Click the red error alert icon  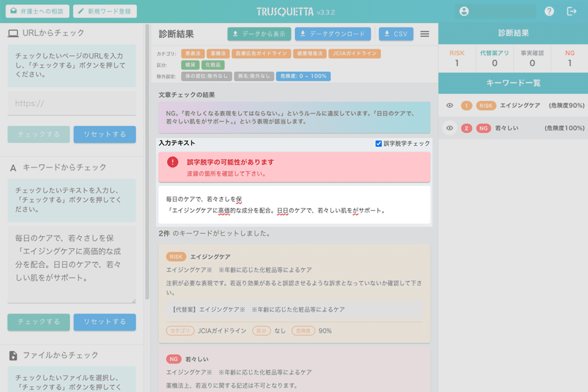click(x=172, y=162)
